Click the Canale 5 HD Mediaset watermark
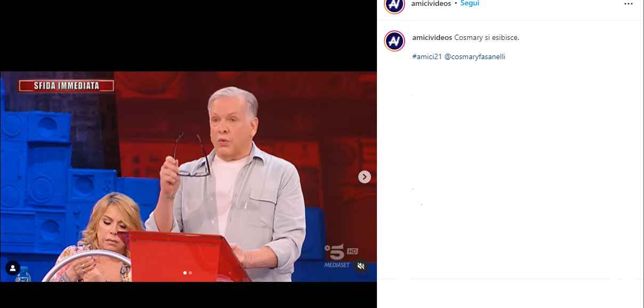This screenshot has width=644, height=308. click(x=341, y=256)
